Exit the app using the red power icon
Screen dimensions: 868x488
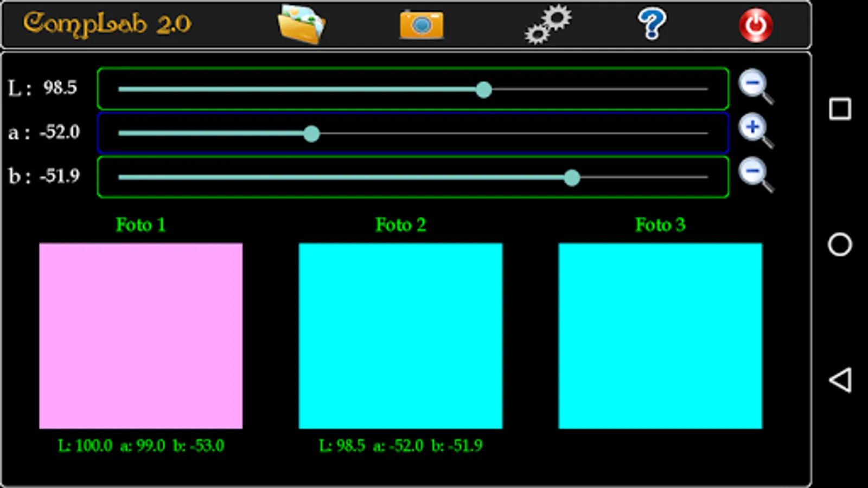click(756, 25)
